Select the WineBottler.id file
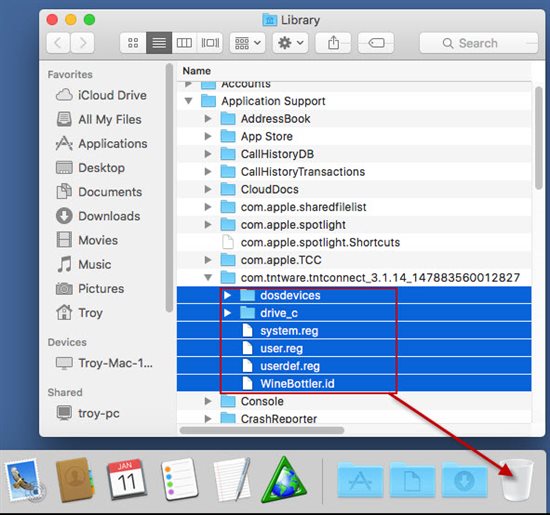 coord(354,383)
